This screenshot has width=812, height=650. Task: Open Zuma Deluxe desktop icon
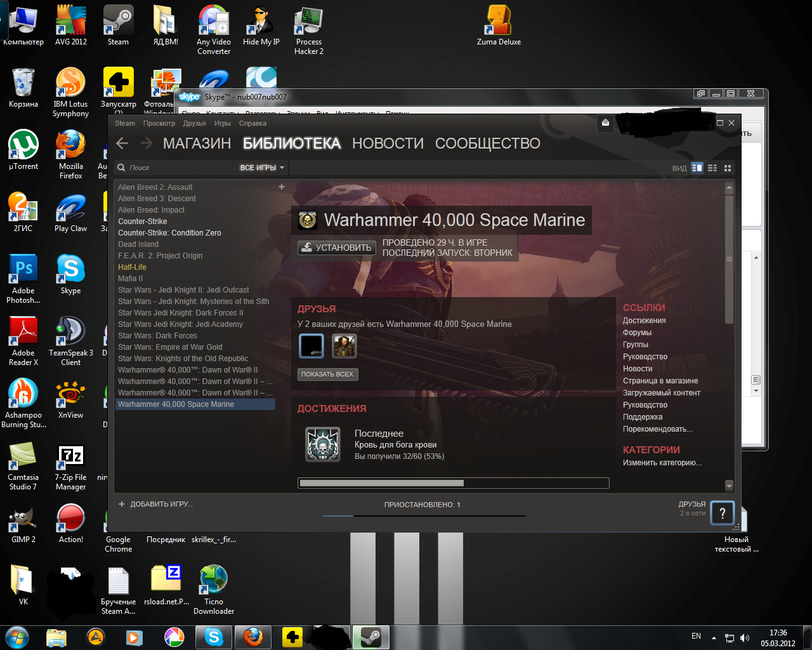[x=499, y=25]
